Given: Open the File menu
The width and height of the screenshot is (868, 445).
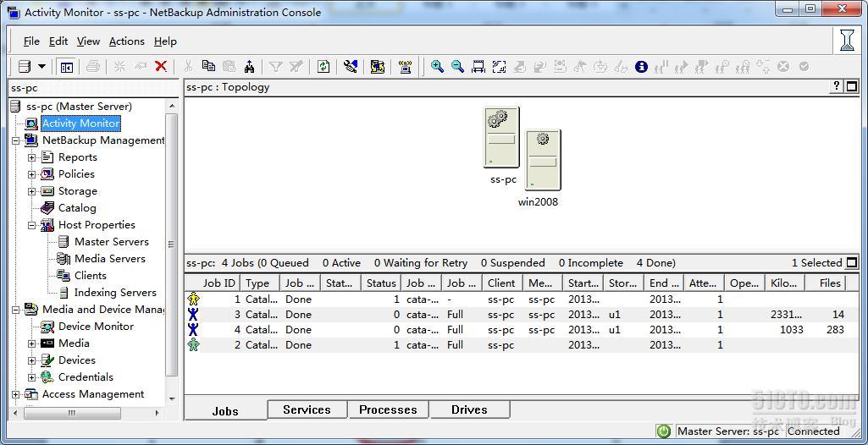Looking at the screenshot, I should [31, 41].
